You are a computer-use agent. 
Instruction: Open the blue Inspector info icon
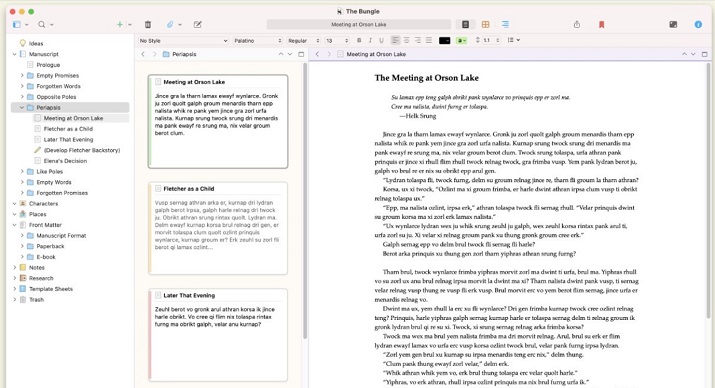click(698, 25)
